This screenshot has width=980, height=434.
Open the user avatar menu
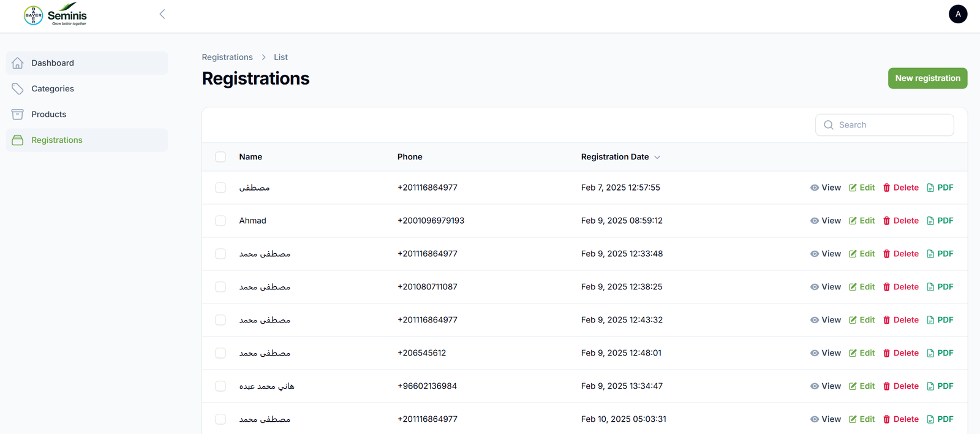[957, 14]
